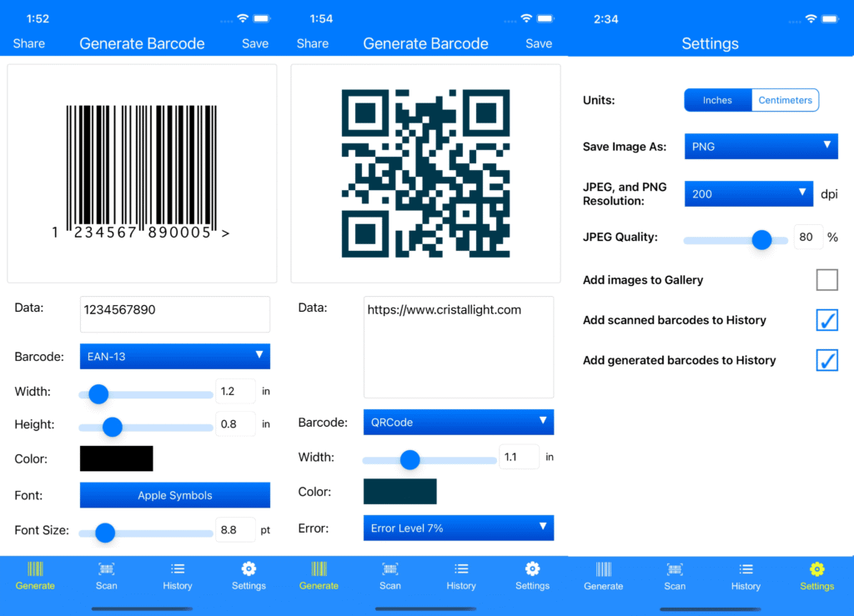This screenshot has height=616, width=854.
Task: Tap History icon on the QR code screen
Action: [460, 575]
